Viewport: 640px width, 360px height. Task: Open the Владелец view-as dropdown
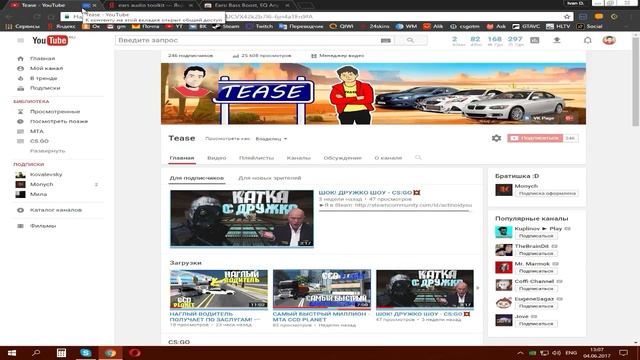tap(271, 139)
